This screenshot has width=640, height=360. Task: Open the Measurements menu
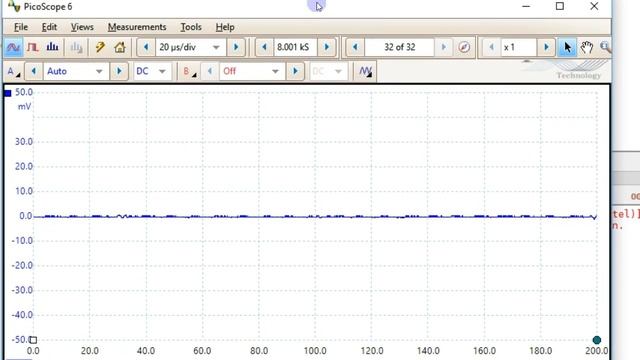pyautogui.click(x=137, y=27)
